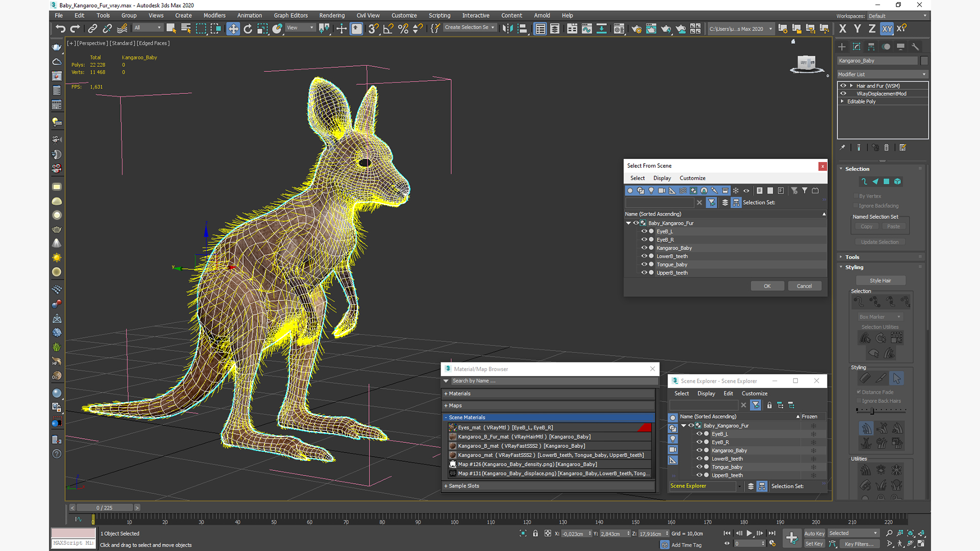This screenshot has width=980, height=551.
Task: Switch to the Modify command panel tab
Action: [x=856, y=46]
